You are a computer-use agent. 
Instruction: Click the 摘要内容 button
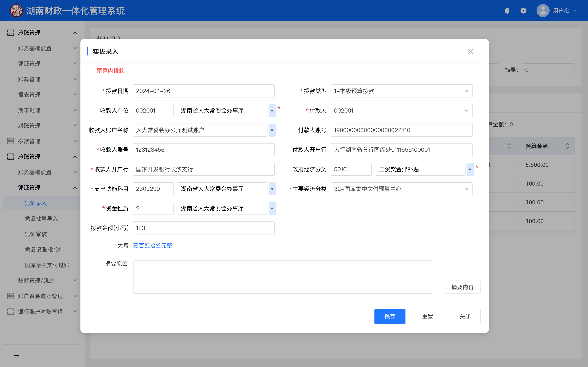(462, 287)
